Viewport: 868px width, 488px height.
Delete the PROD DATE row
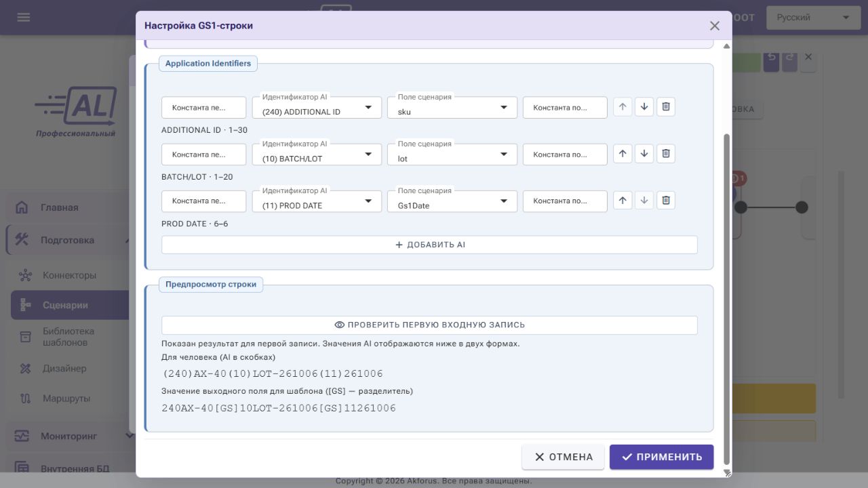point(666,201)
